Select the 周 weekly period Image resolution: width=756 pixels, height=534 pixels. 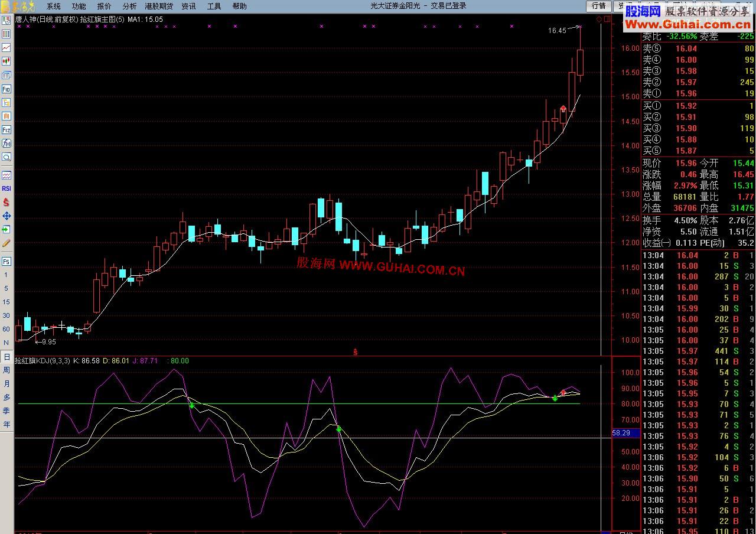[6, 370]
